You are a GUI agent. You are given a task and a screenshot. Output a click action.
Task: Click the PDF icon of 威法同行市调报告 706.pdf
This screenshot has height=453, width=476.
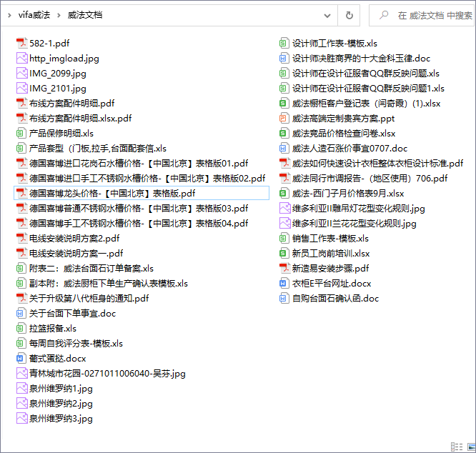click(x=284, y=178)
